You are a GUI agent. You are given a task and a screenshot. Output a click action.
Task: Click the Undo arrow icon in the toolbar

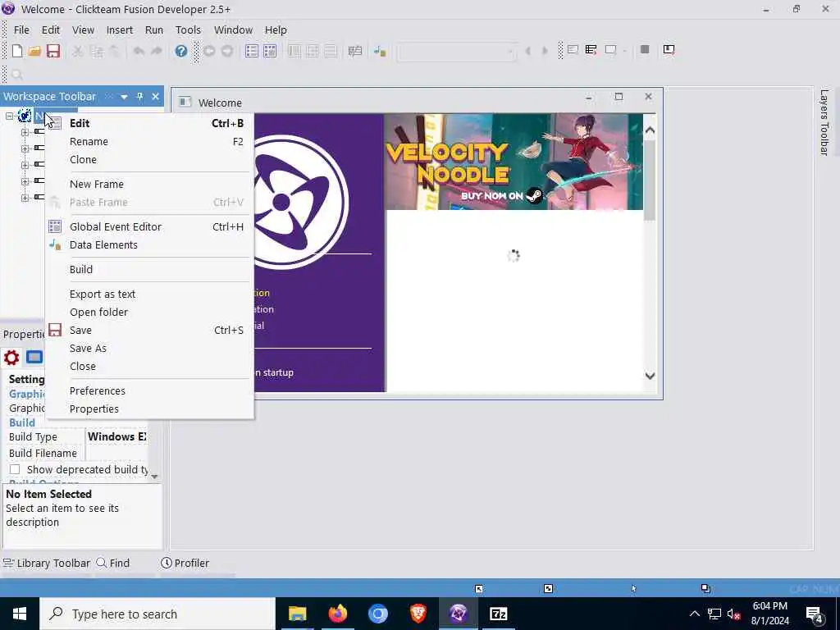(139, 51)
